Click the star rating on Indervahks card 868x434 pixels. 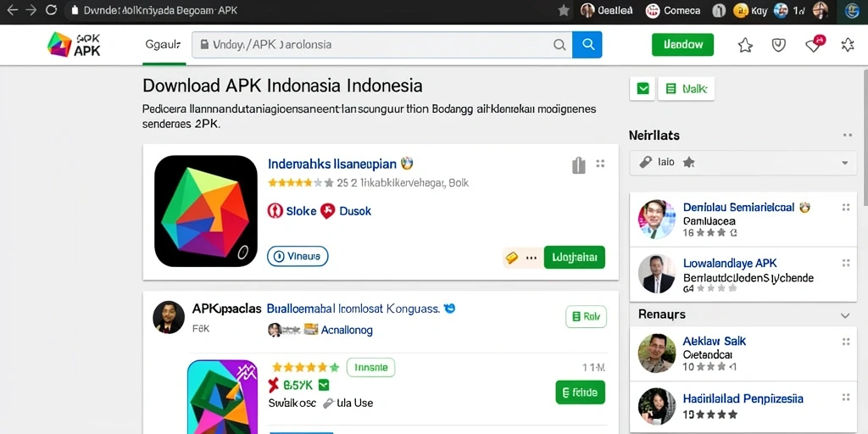click(x=301, y=183)
